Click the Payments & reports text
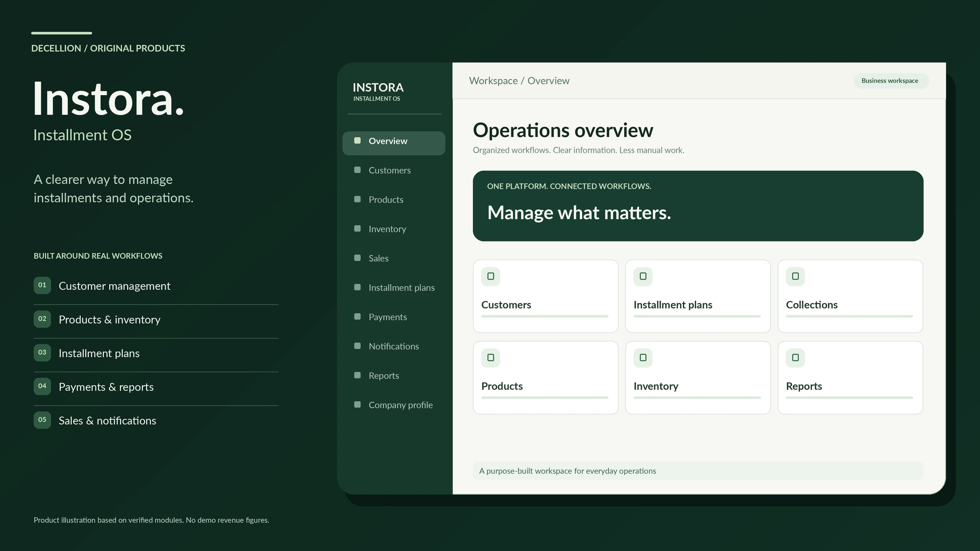The height and width of the screenshot is (551, 980). [106, 387]
